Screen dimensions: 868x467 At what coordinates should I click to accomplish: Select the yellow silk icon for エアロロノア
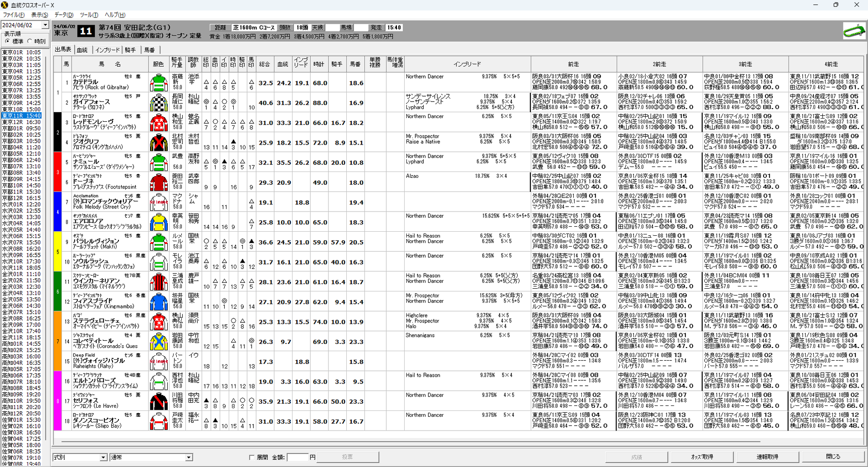[159, 222]
